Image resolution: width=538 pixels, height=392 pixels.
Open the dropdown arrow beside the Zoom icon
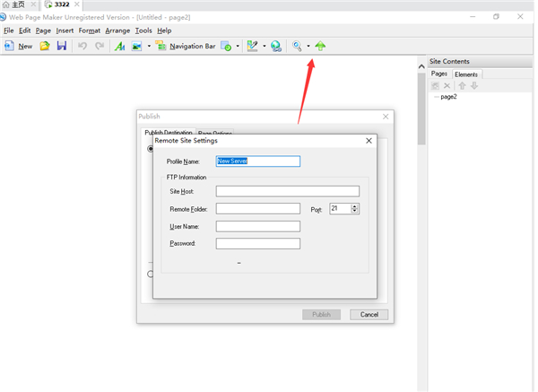[x=308, y=46]
